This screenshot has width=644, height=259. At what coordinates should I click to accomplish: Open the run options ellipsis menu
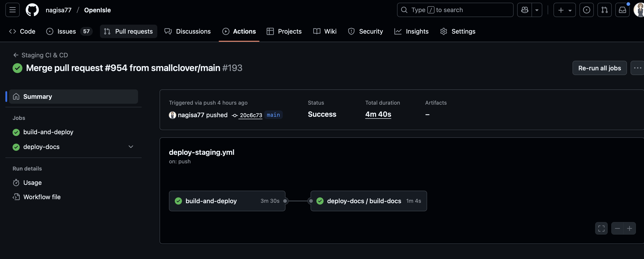[637, 68]
